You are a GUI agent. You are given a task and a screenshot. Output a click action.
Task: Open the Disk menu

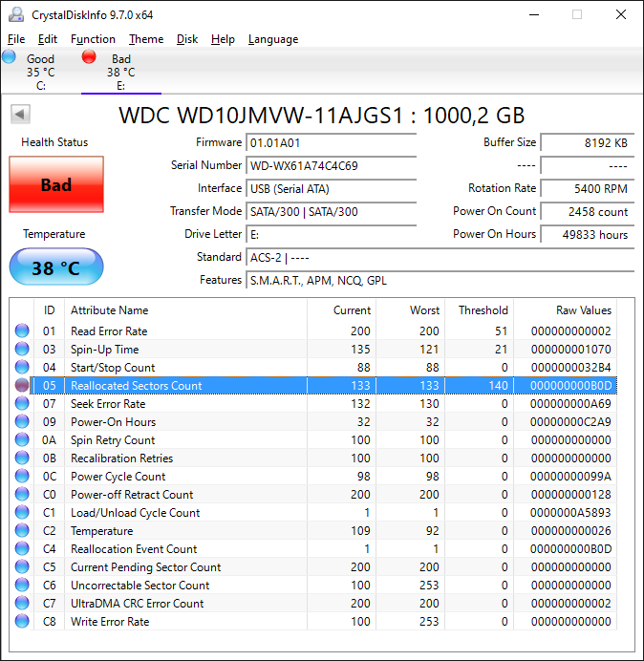coord(187,39)
